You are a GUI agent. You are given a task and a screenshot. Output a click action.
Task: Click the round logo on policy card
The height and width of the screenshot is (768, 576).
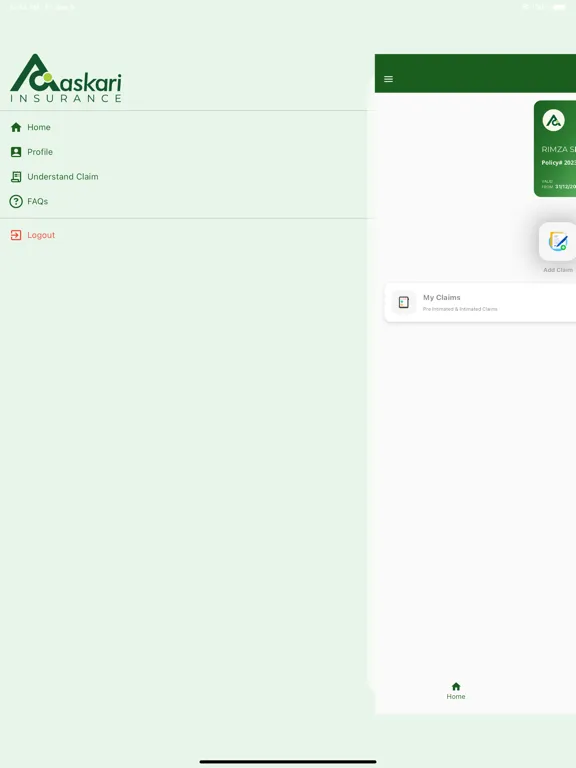click(x=553, y=120)
